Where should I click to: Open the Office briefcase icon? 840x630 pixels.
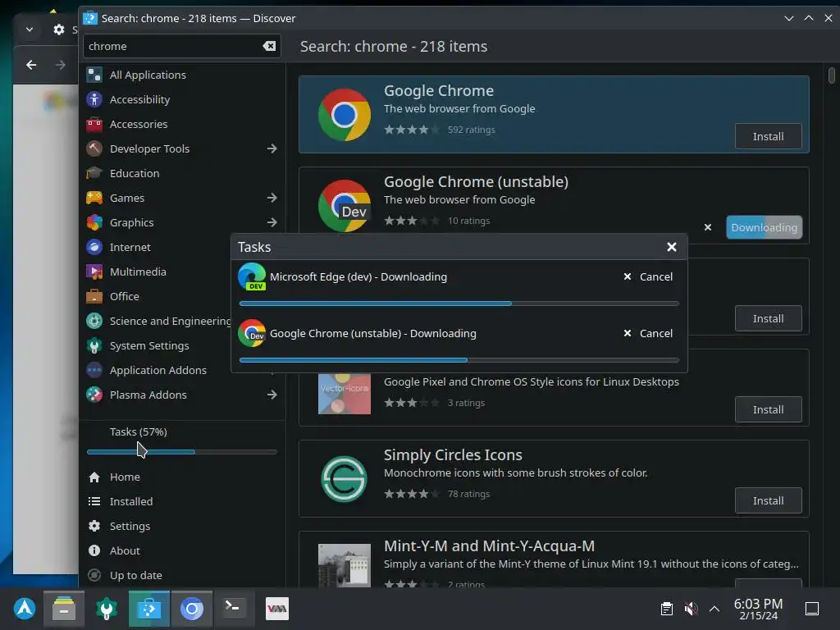[x=94, y=297]
